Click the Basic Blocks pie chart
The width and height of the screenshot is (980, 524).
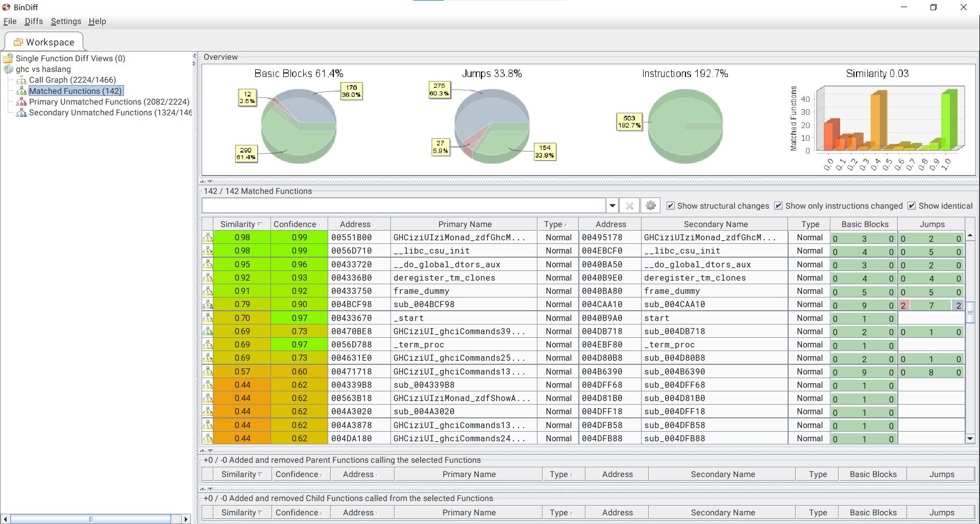coord(299,126)
